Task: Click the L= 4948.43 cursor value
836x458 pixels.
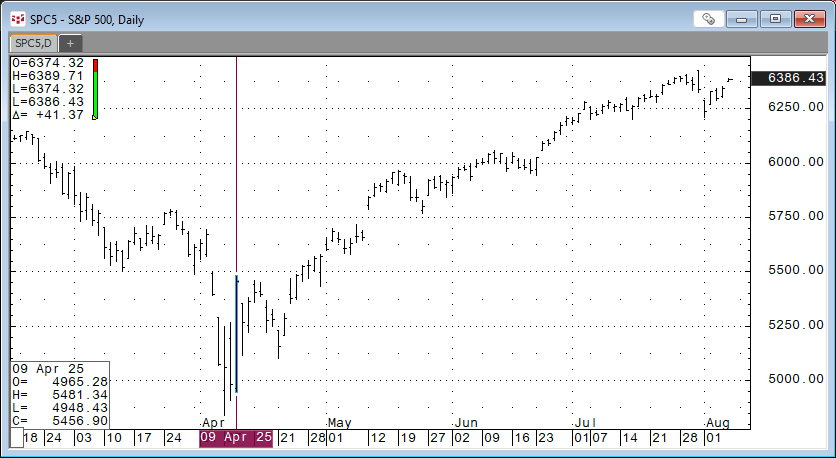Action: [60, 408]
